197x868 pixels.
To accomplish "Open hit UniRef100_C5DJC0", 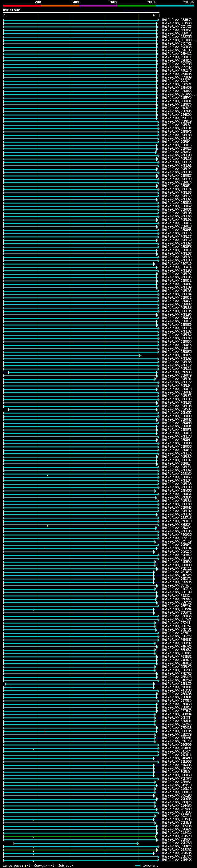I will click(x=176, y=857).
